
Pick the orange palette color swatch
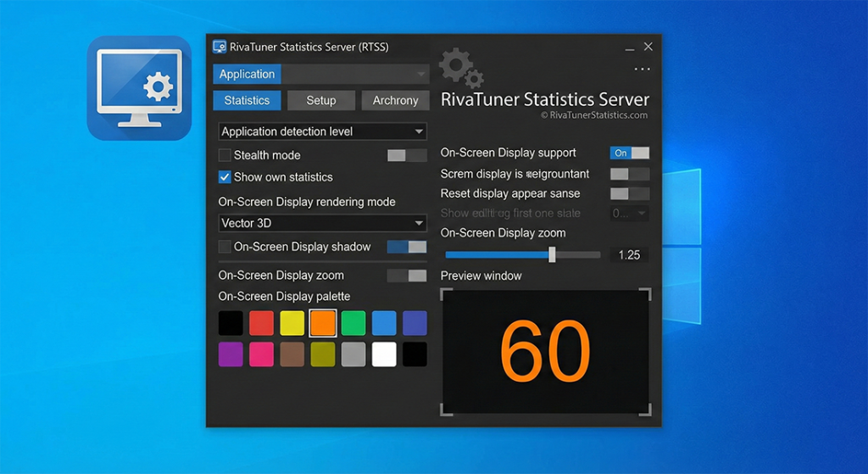click(x=322, y=323)
